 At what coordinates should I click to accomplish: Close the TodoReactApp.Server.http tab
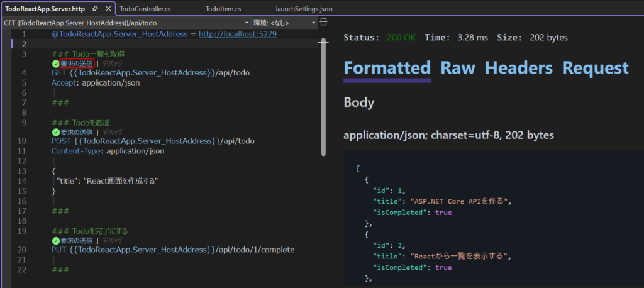pos(108,9)
